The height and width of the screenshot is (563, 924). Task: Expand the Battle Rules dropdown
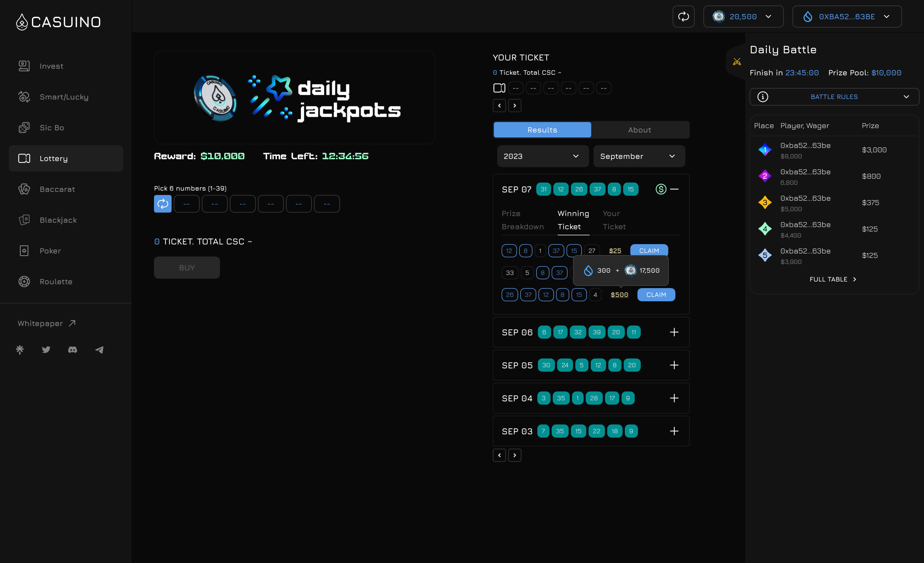tap(834, 97)
